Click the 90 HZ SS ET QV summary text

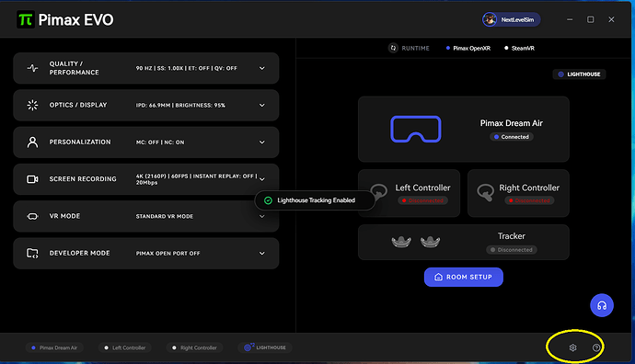tap(186, 68)
